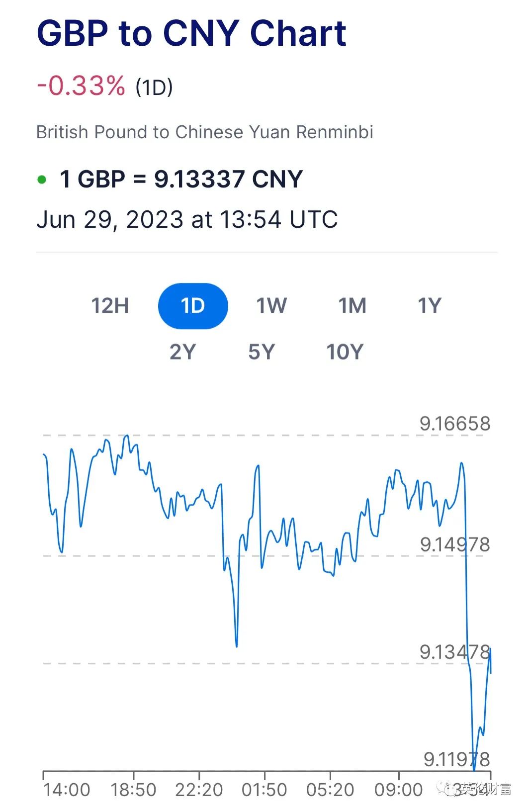Click the 09:00 time axis marker

[399, 790]
